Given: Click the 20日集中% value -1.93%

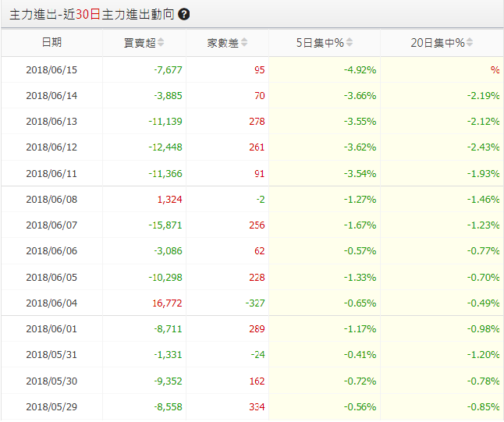Looking at the screenshot, I should (x=484, y=173).
